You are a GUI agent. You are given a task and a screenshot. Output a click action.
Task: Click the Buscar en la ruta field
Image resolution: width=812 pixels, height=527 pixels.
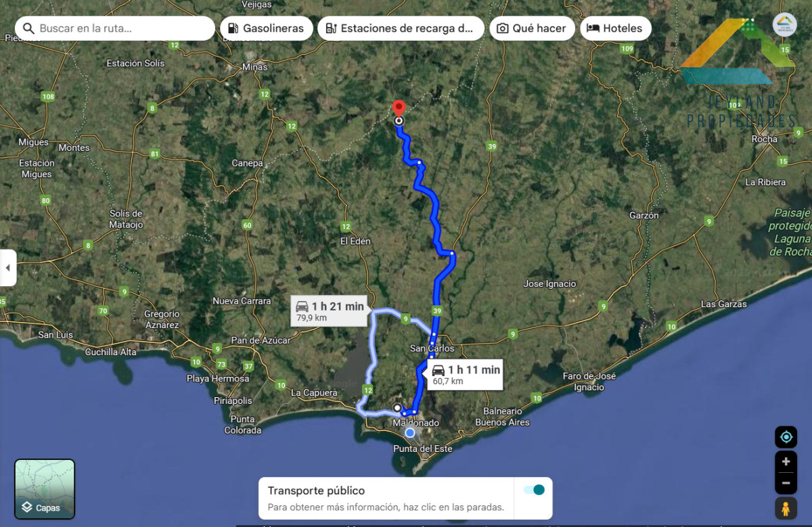tap(115, 28)
